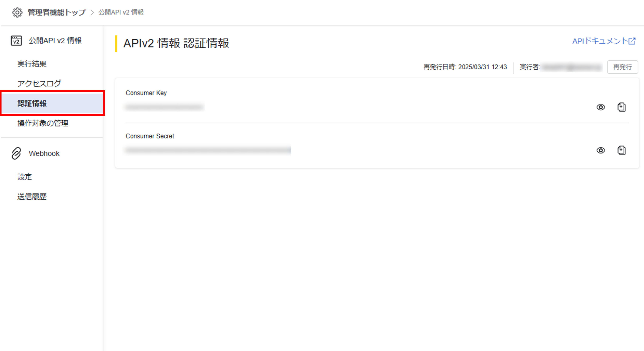Image resolution: width=644 pixels, height=351 pixels.
Task: Click the v2 API icon in sidebar
Action: point(16,41)
